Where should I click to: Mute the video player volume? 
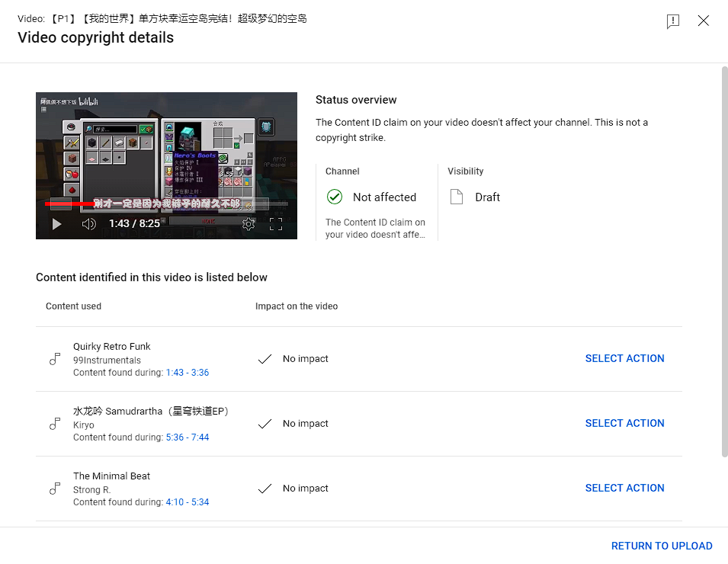point(89,224)
